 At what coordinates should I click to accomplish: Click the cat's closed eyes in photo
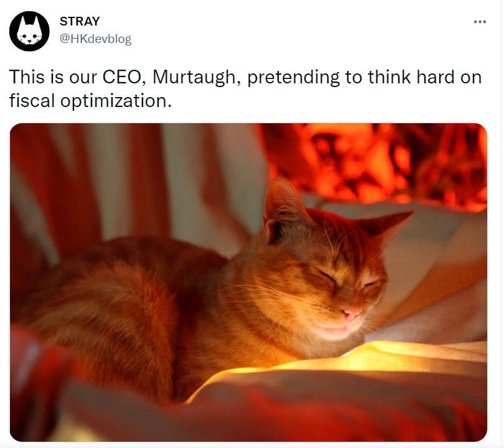click(347, 279)
